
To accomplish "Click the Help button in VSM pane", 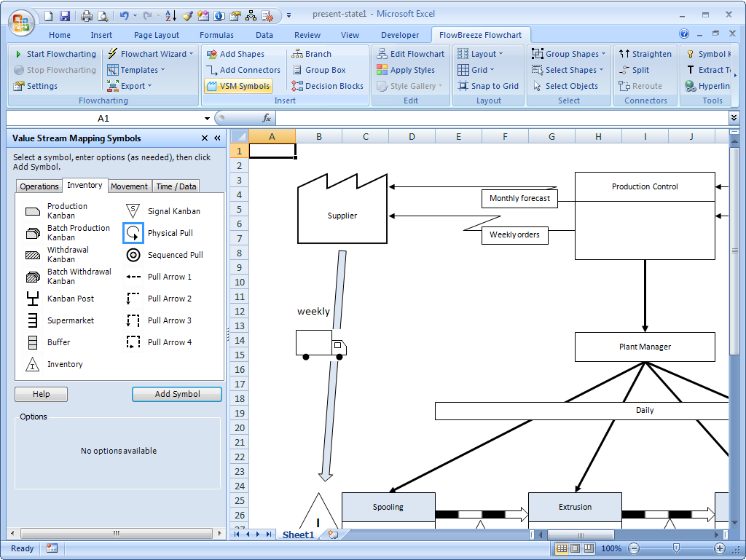I will click(41, 394).
